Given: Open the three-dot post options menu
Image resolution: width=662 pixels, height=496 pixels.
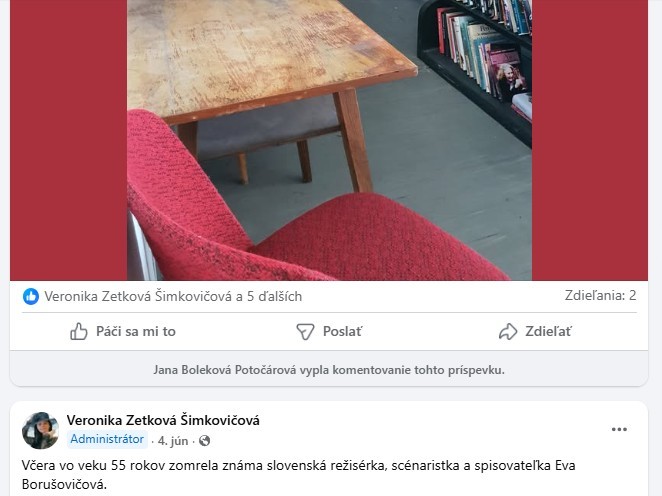Looking at the screenshot, I should pos(619,429).
